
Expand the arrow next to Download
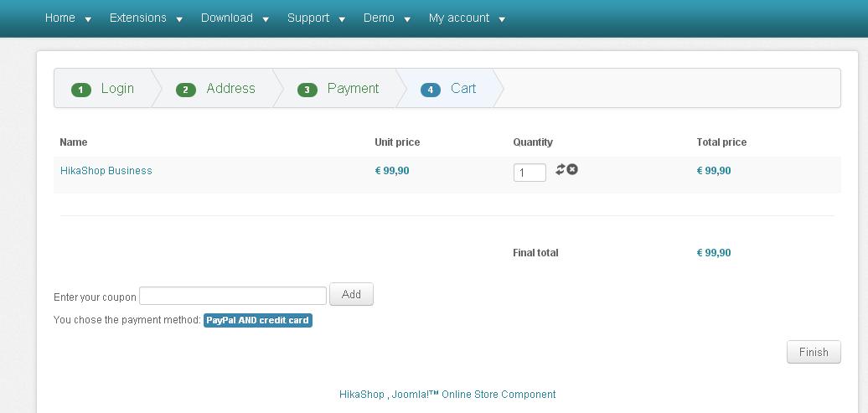tap(266, 19)
